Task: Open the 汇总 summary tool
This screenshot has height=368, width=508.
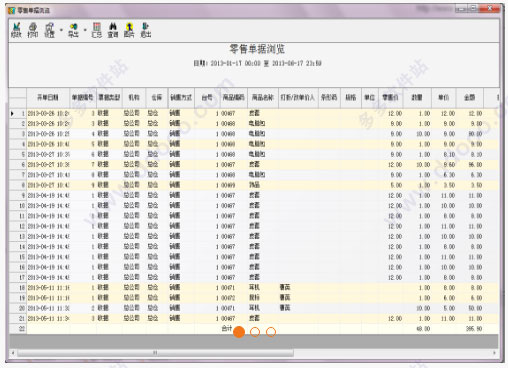Action: tap(97, 30)
